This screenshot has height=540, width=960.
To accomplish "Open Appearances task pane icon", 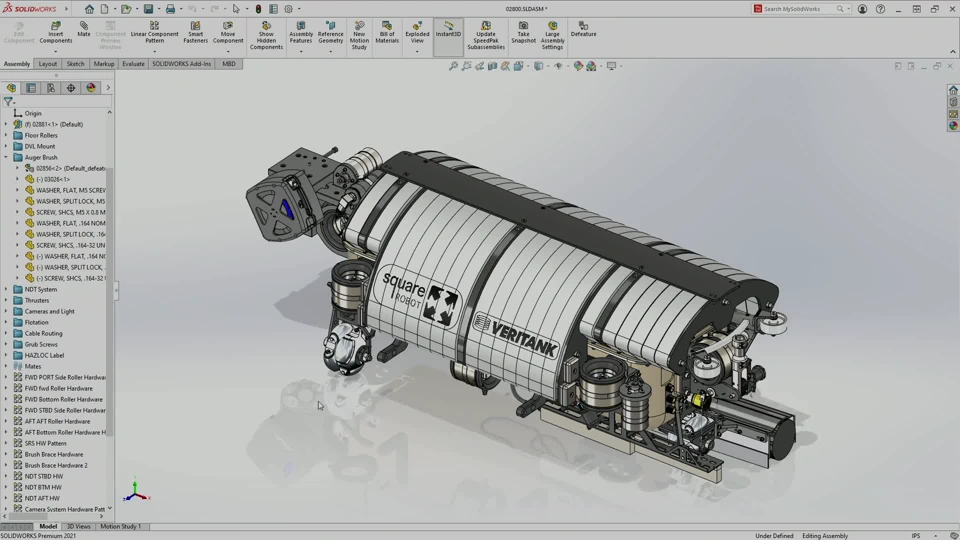I will point(953,126).
